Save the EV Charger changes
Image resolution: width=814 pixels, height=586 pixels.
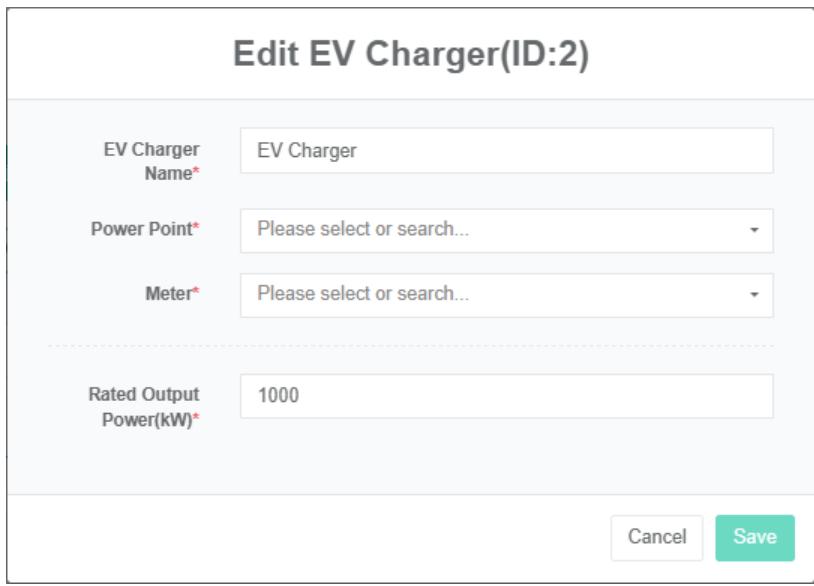coord(754,537)
